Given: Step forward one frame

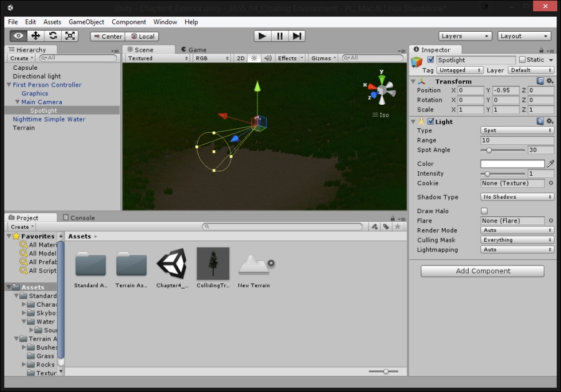Looking at the screenshot, I should pyautogui.click(x=297, y=36).
